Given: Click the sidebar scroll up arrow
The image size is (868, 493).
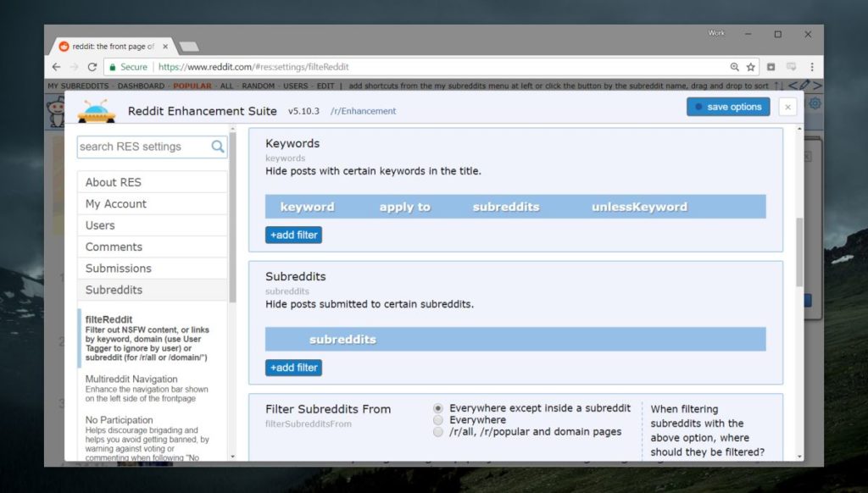Looking at the screenshot, I should (x=232, y=129).
